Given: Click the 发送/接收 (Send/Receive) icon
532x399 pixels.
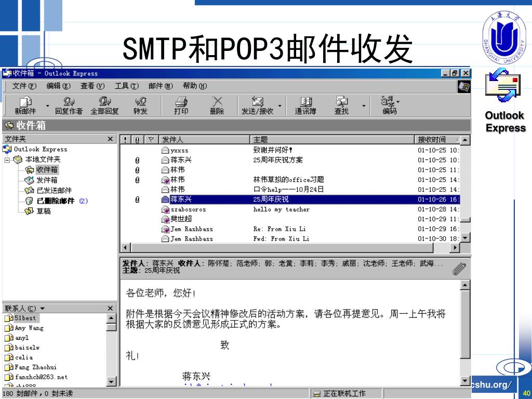Looking at the screenshot, I should point(258,105).
